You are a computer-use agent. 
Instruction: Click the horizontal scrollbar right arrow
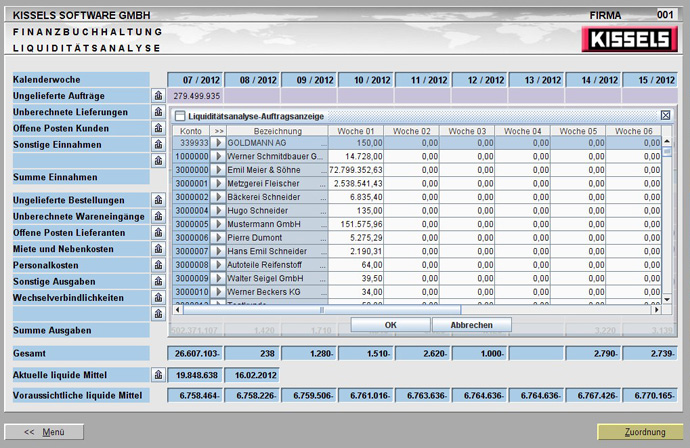pyautogui.click(x=657, y=309)
